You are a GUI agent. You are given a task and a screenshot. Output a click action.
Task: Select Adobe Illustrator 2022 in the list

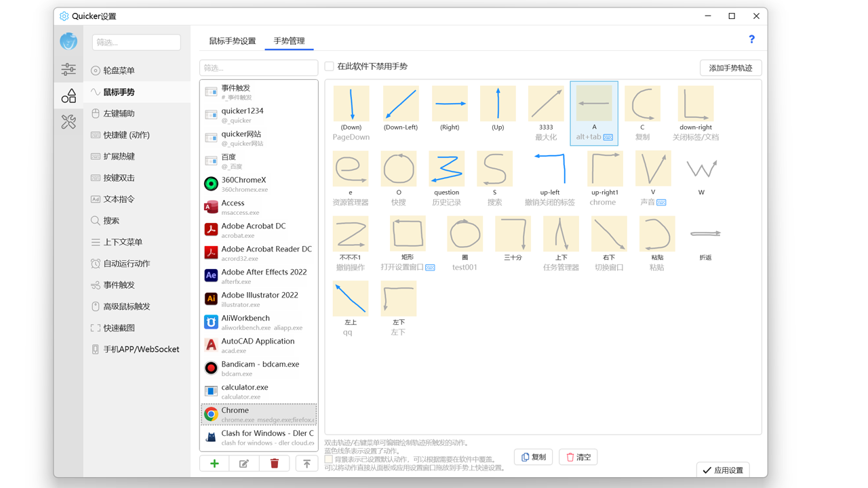coord(258,299)
